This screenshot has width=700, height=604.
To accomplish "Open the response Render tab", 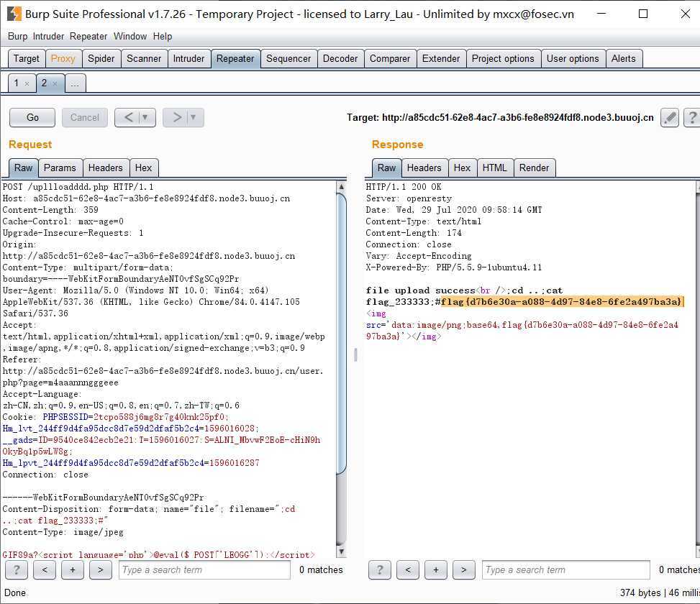I will [534, 168].
